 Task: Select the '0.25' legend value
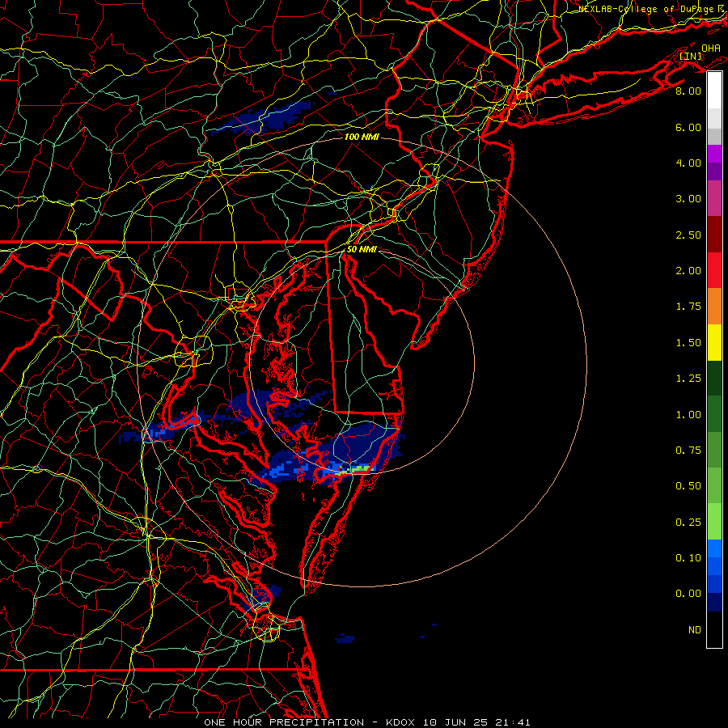[688, 523]
